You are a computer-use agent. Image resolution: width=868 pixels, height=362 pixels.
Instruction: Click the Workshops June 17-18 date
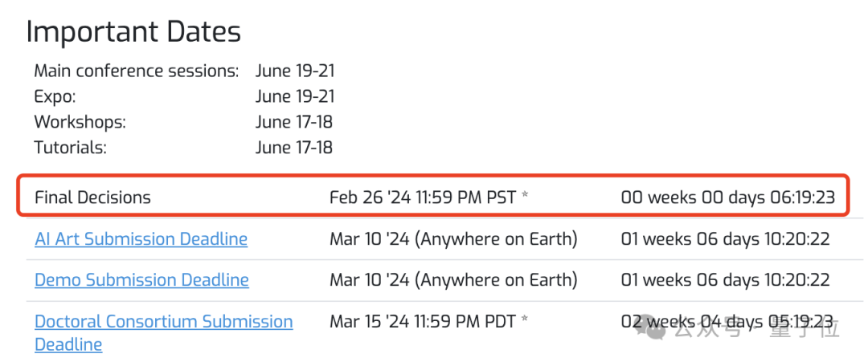tap(294, 122)
